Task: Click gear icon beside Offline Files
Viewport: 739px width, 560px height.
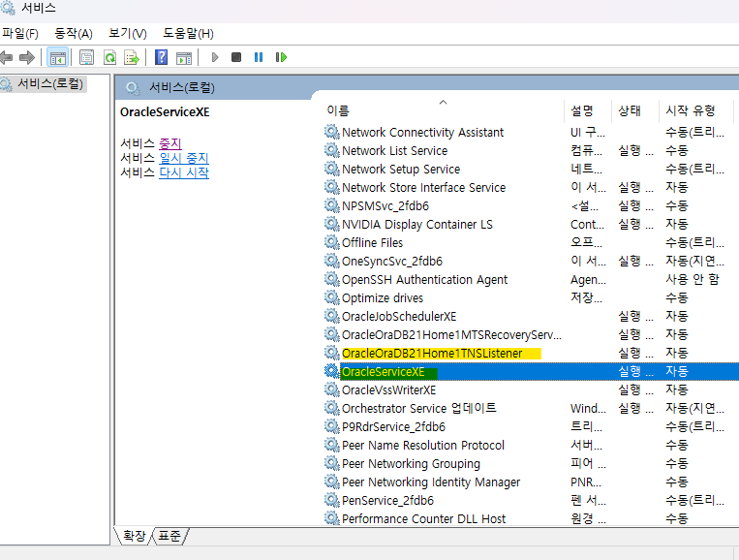Action: [332, 243]
